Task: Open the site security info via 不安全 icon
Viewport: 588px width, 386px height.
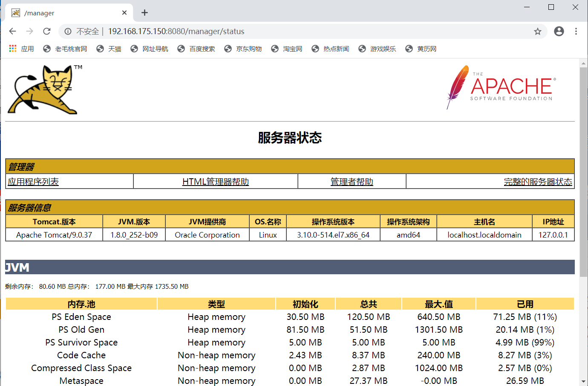Action: (x=68, y=31)
